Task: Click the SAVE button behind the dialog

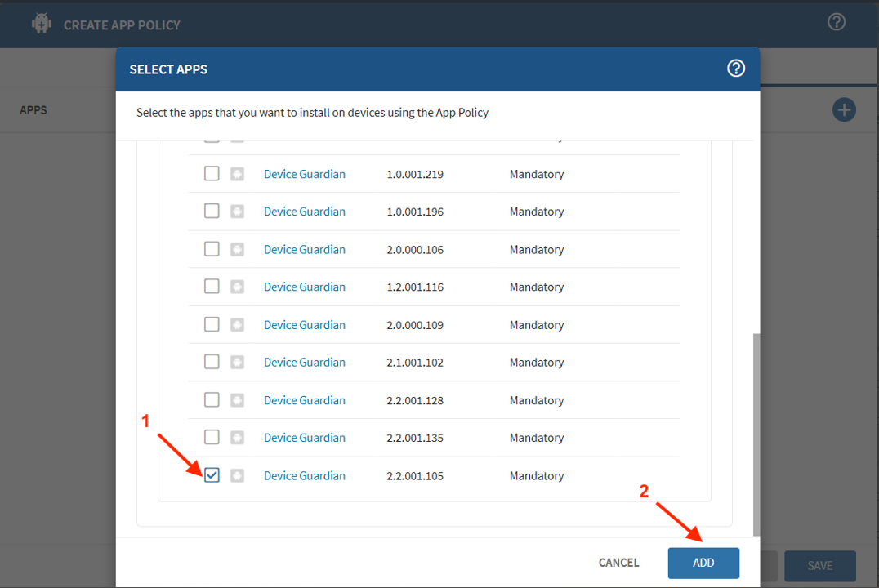Action: (819, 566)
